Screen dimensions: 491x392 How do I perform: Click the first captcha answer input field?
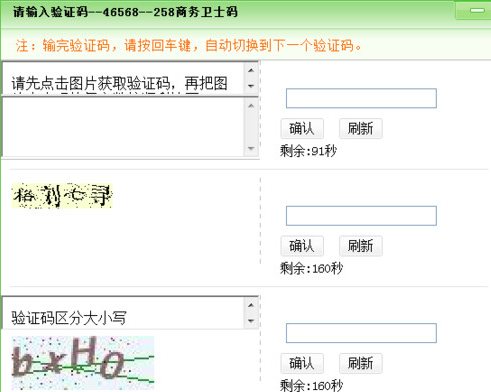pyautogui.click(x=361, y=98)
